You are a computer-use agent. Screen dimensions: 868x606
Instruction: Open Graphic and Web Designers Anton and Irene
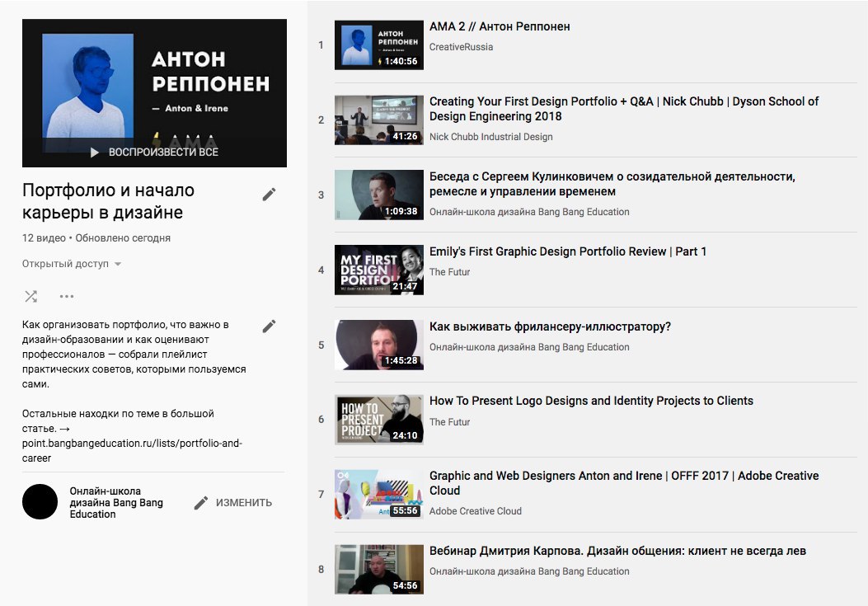(x=624, y=483)
